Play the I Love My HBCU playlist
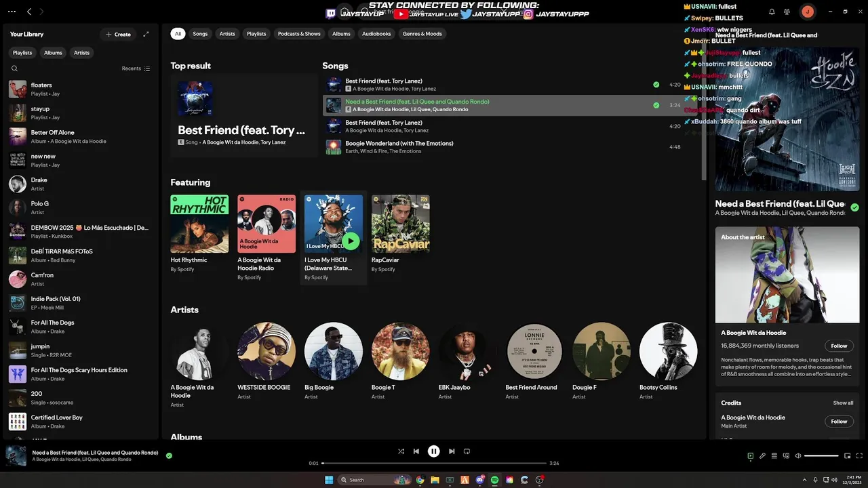This screenshot has height=488, width=868. click(x=351, y=241)
